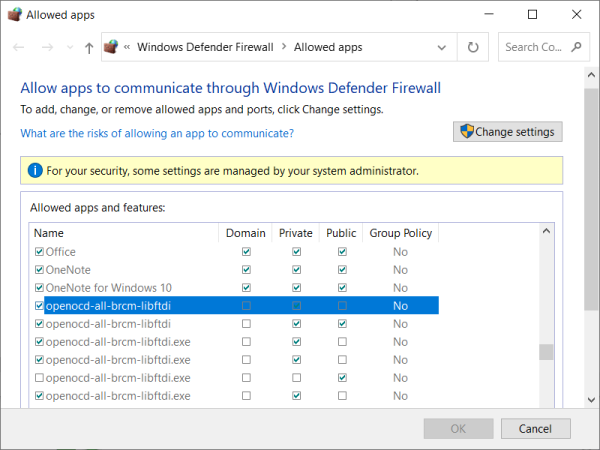Screen dimensions: 600x450
Task: Click the search magnifier icon
Action: pyautogui.click(x=576, y=47)
